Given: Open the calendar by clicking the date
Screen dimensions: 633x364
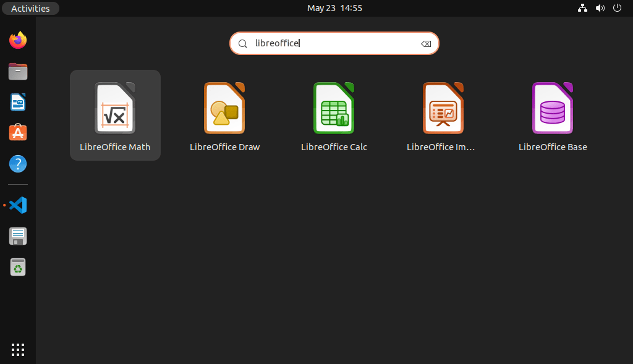Looking at the screenshot, I should [x=334, y=8].
